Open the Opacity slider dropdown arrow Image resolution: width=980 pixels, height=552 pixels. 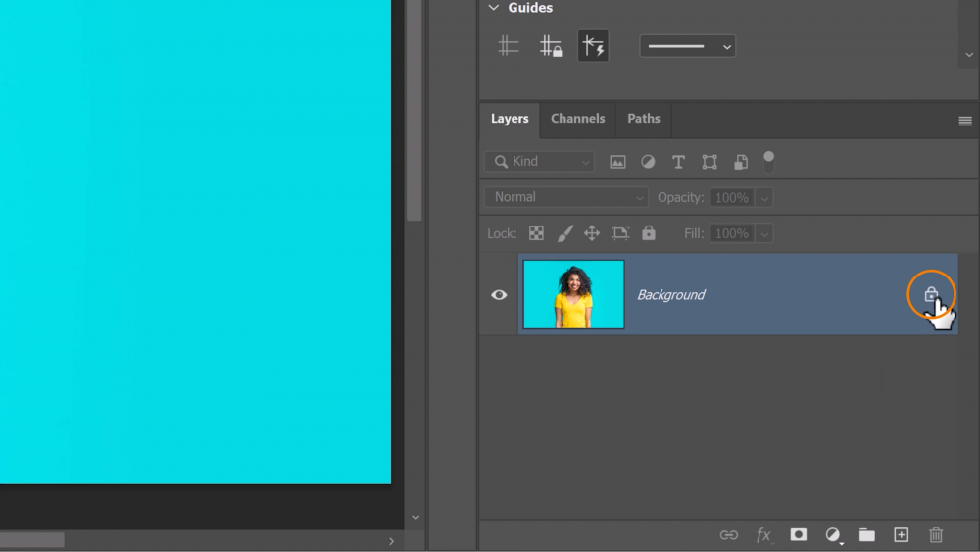764,198
